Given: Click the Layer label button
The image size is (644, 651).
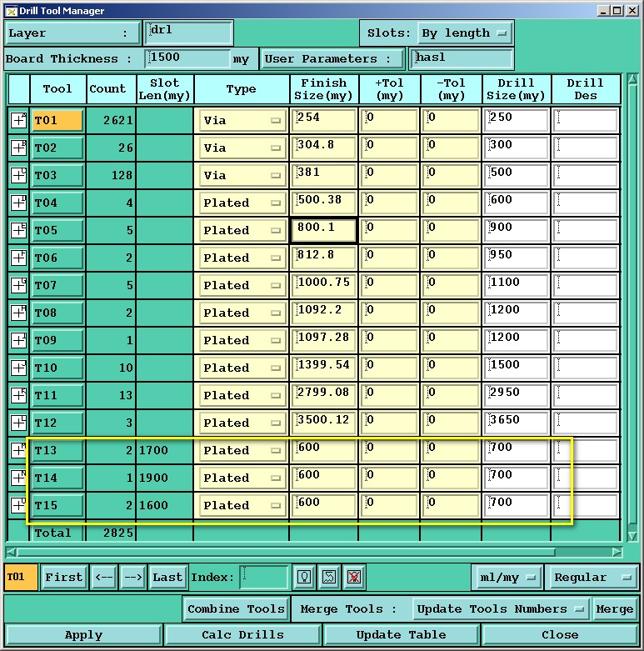Looking at the screenshot, I should pyautogui.click(x=72, y=33).
